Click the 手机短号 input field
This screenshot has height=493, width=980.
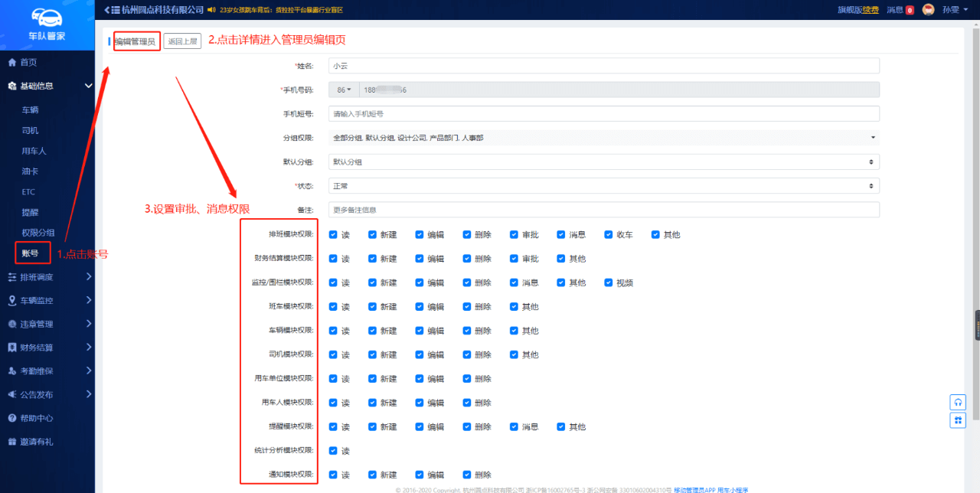point(603,114)
